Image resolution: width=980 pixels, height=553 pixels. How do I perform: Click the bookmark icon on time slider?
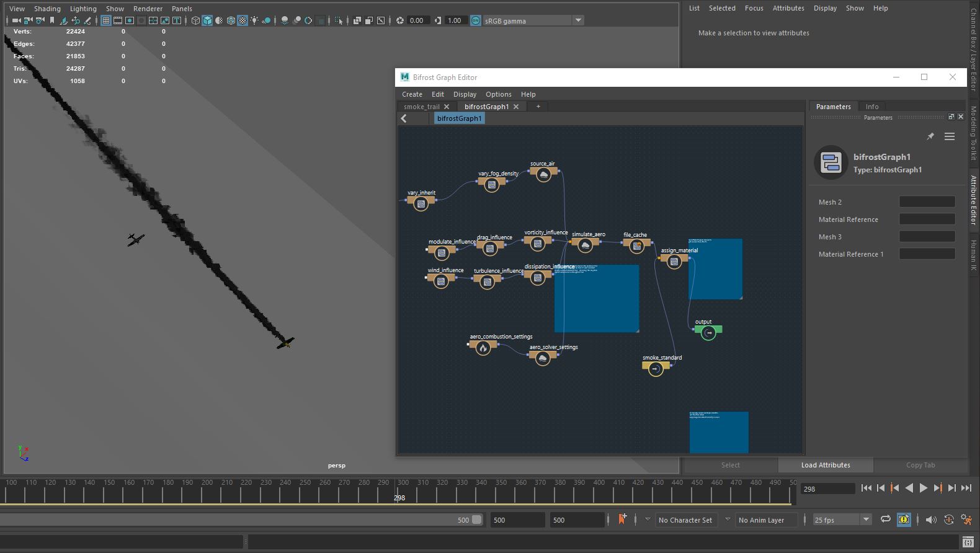(622, 520)
